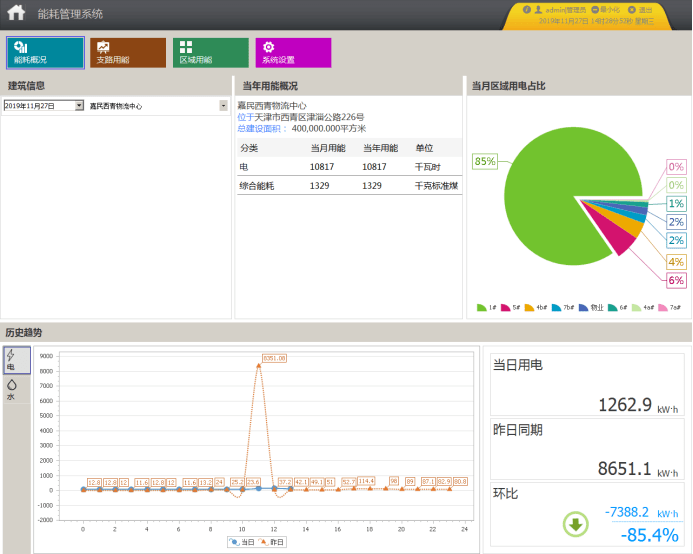The height and width of the screenshot is (554, 693).
Task: Click the 建筑信息 panel title
Action: [26, 86]
